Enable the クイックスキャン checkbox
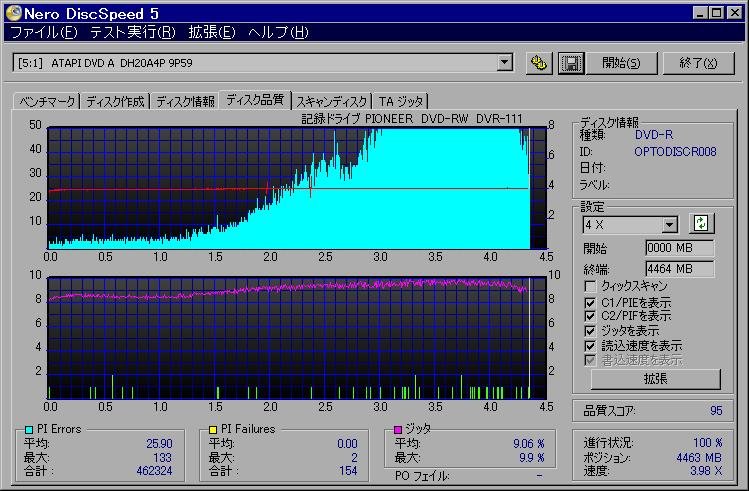Viewport: 749px width, 491px height. click(x=590, y=287)
